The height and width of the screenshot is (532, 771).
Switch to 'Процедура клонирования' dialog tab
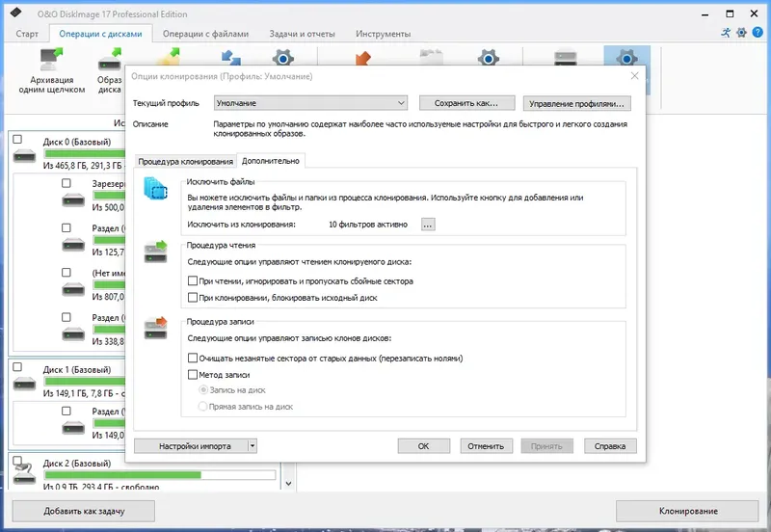(185, 161)
